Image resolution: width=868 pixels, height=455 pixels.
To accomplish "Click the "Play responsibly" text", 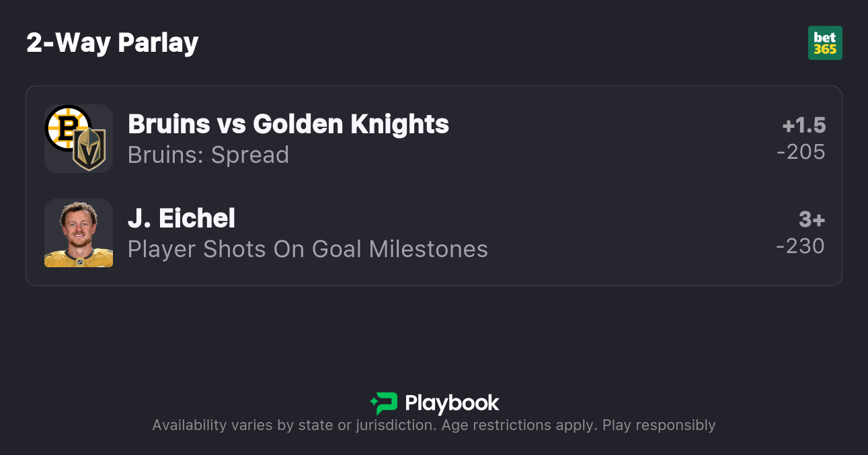I will point(659,425).
